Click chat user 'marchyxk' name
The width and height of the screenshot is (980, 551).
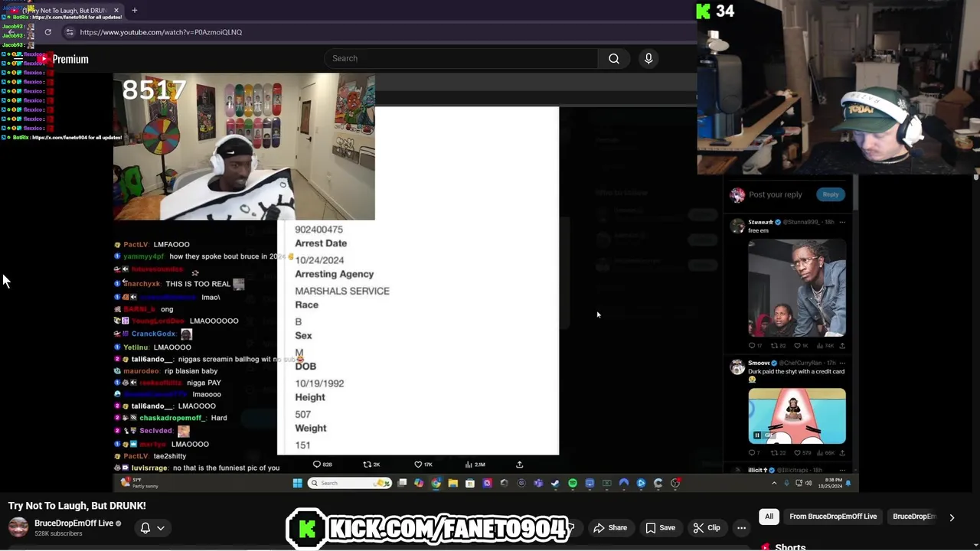pos(141,284)
